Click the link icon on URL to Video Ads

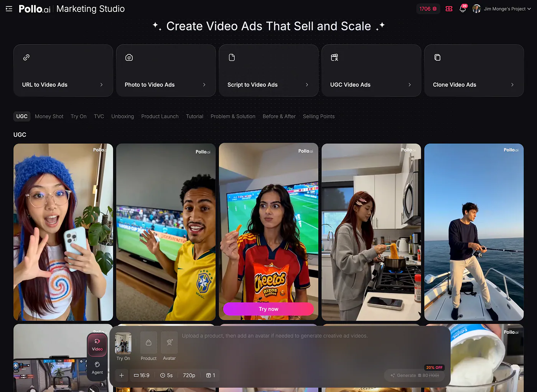[26, 58]
